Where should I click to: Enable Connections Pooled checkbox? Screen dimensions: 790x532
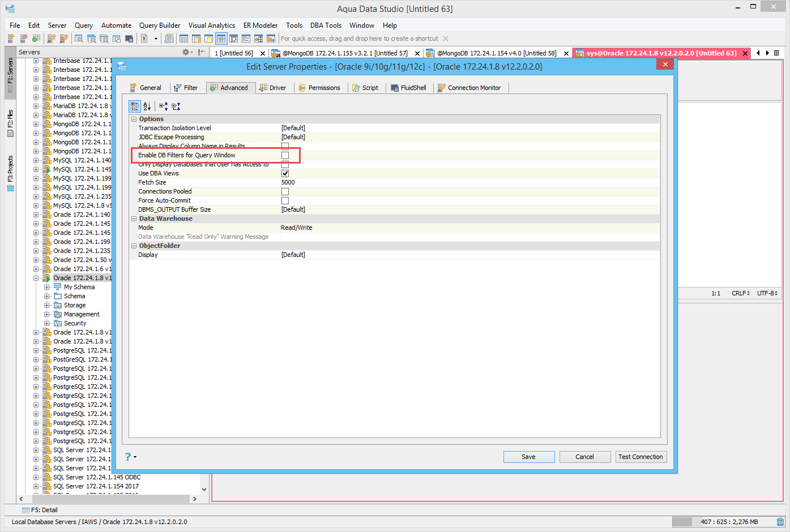click(285, 191)
